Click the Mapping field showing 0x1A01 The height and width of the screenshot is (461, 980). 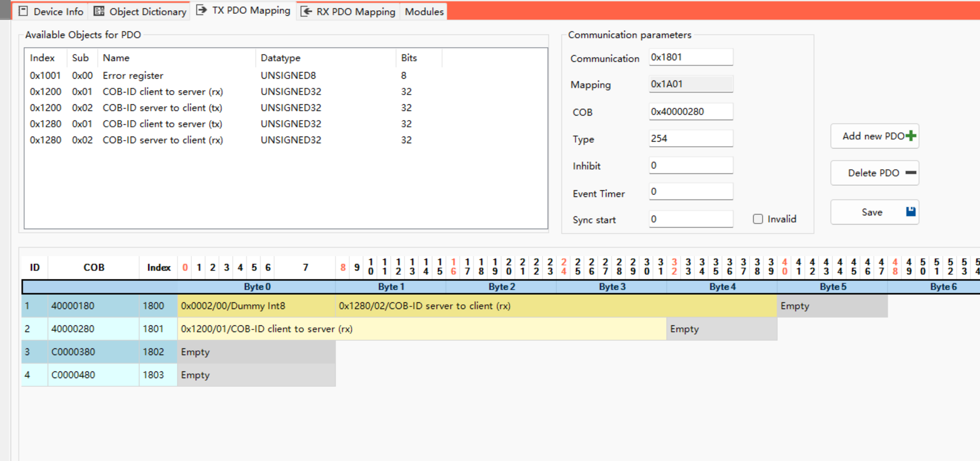tap(691, 84)
